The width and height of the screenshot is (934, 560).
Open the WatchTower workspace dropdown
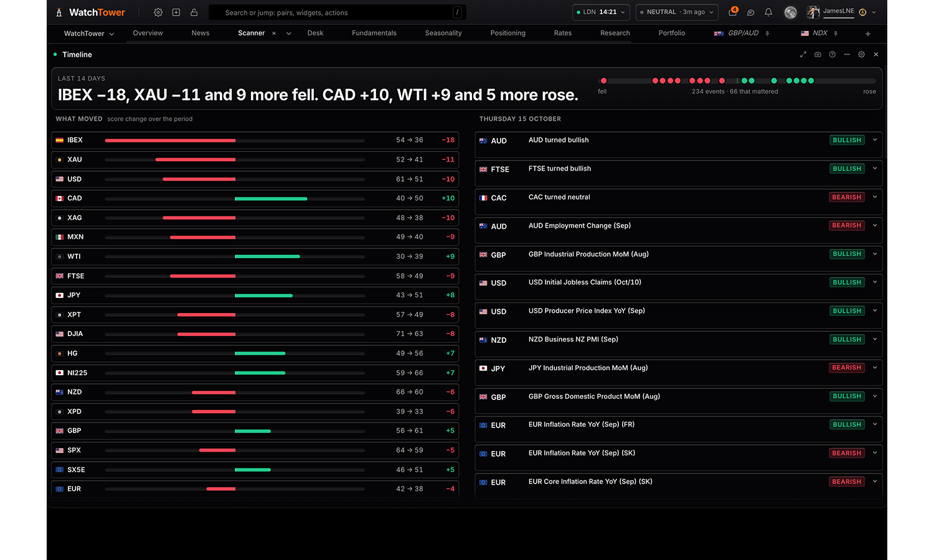(x=89, y=34)
